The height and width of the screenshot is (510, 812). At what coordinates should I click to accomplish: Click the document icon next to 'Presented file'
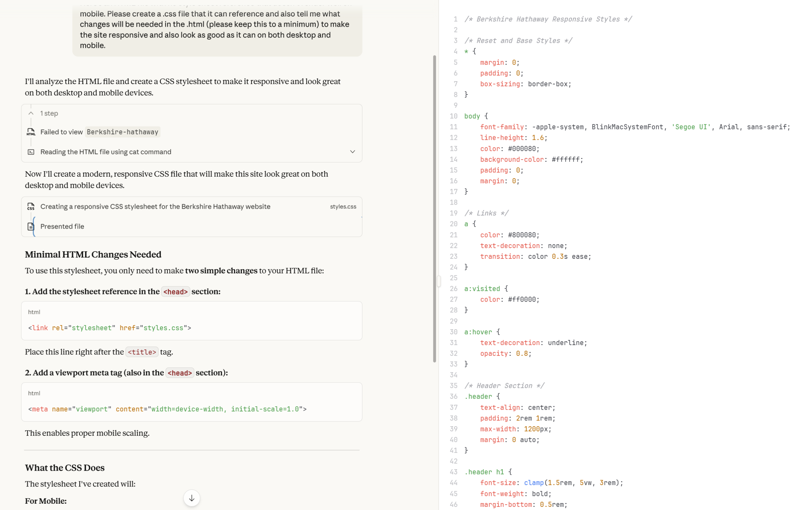coord(31,226)
